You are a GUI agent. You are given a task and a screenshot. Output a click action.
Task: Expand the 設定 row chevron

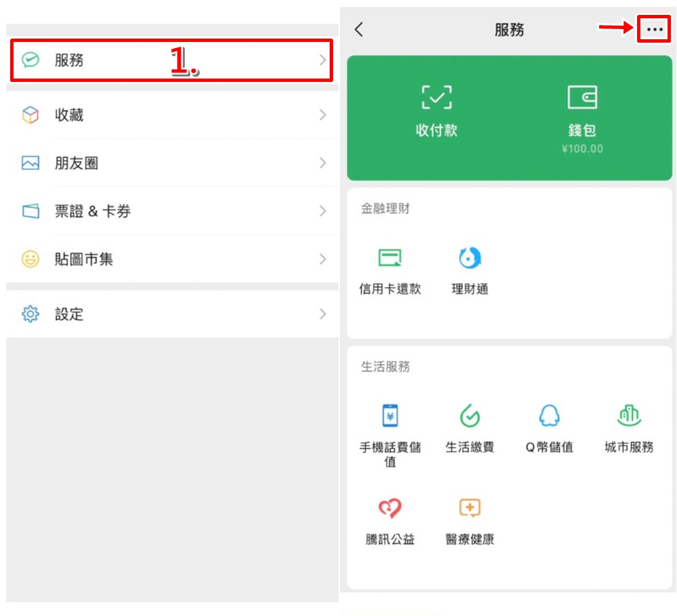(x=322, y=314)
